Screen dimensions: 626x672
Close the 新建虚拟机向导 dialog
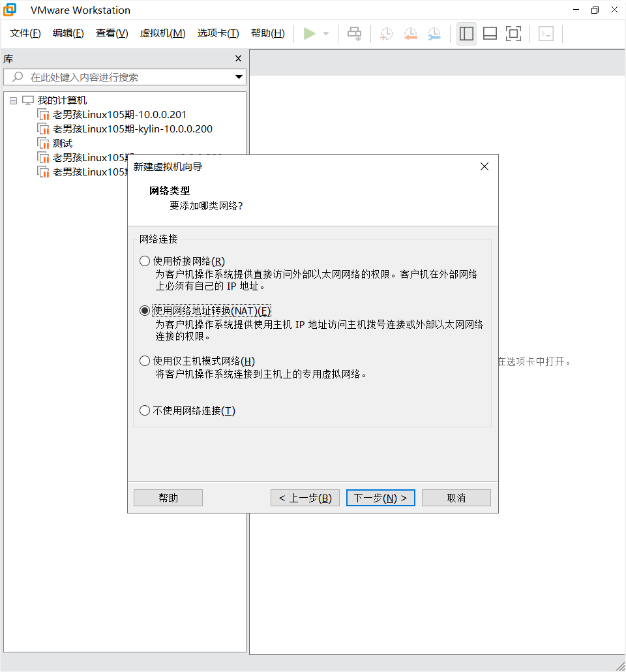coord(484,166)
